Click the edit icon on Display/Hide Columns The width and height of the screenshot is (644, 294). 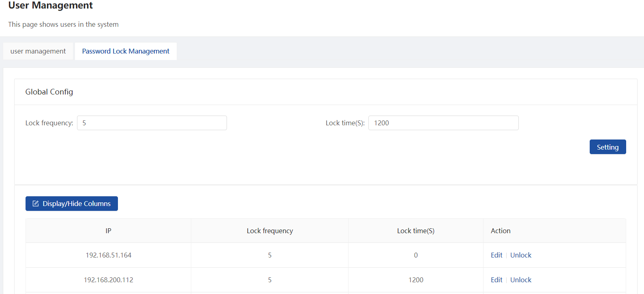coord(36,204)
